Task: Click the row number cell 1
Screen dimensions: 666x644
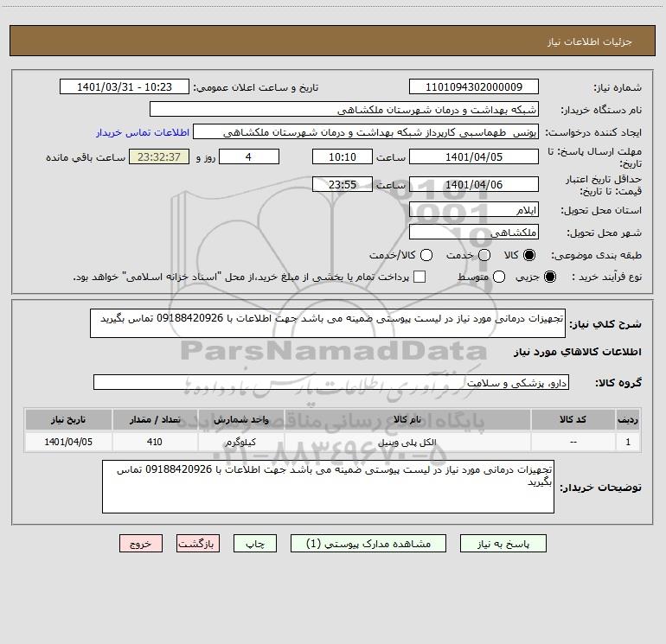Action: click(x=628, y=442)
